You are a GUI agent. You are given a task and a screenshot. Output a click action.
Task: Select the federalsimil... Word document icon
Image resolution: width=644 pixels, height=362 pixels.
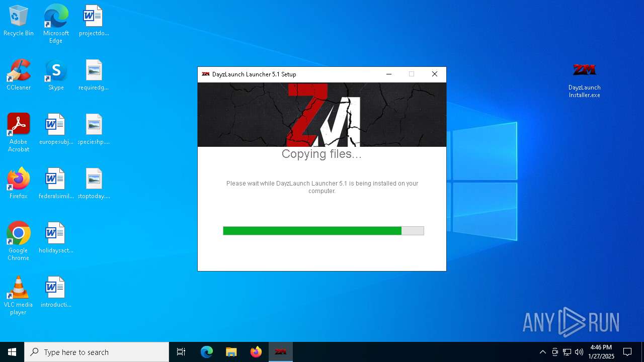tap(56, 184)
